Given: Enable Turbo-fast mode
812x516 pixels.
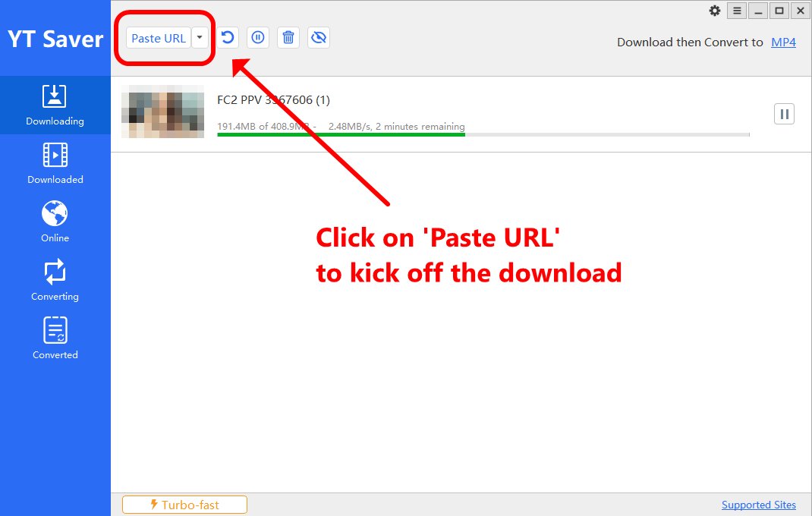Looking at the screenshot, I should pyautogui.click(x=185, y=505).
